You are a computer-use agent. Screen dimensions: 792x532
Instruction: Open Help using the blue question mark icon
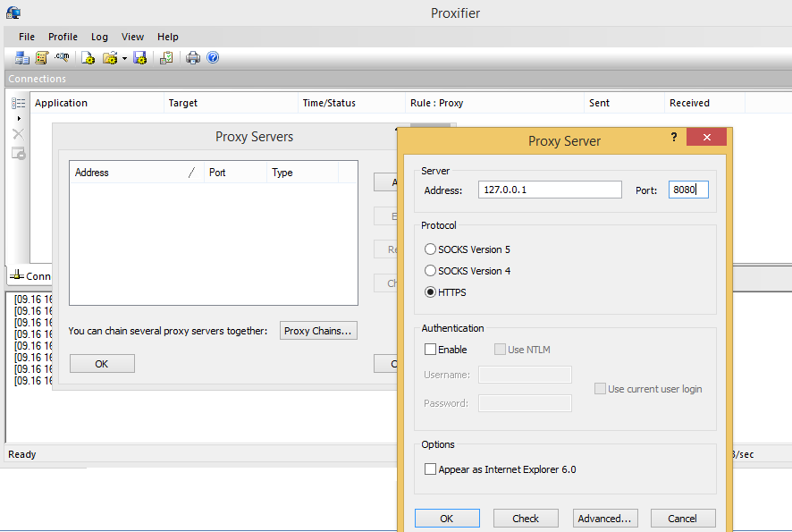(213, 57)
